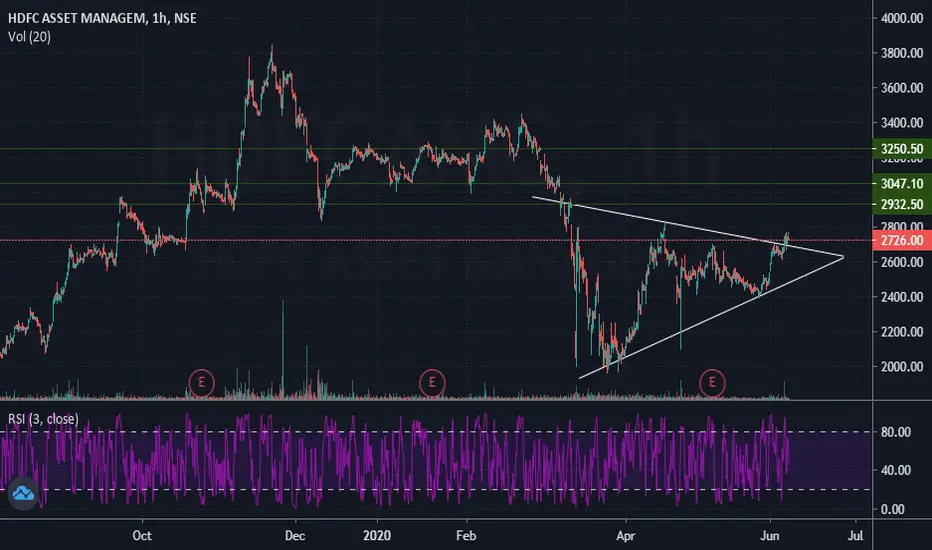Viewport: 932px width, 550px height.
Task: Click the 2000.00 price axis value
Action: [902, 367]
